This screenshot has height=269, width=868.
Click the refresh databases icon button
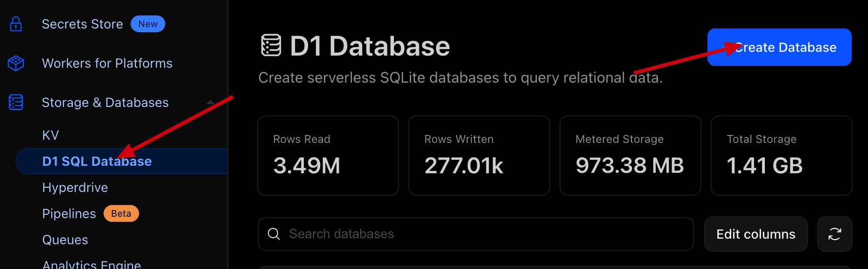pyautogui.click(x=834, y=234)
